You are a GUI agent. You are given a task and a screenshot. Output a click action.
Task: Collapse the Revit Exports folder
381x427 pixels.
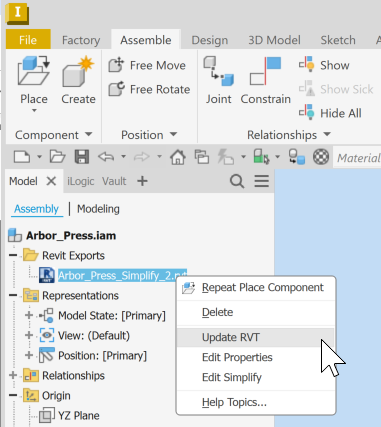pyautogui.click(x=13, y=256)
